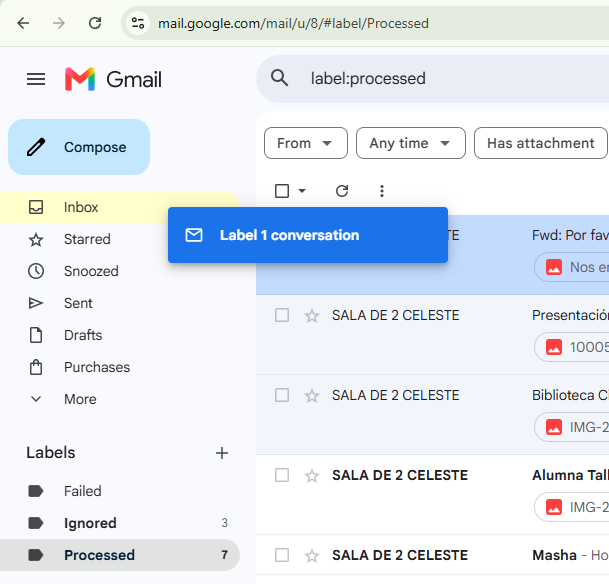This screenshot has height=584, width=609.
Task: Select the Biblioteca email checkbox
Action: 282,395
